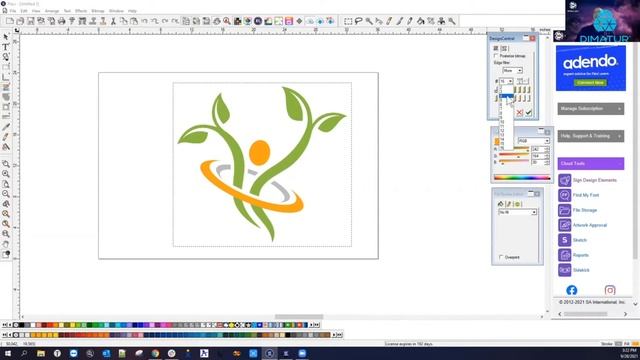This screenshot has width=640, height=360.
Task: Click the R value input field
Action: tap(538, 149)
